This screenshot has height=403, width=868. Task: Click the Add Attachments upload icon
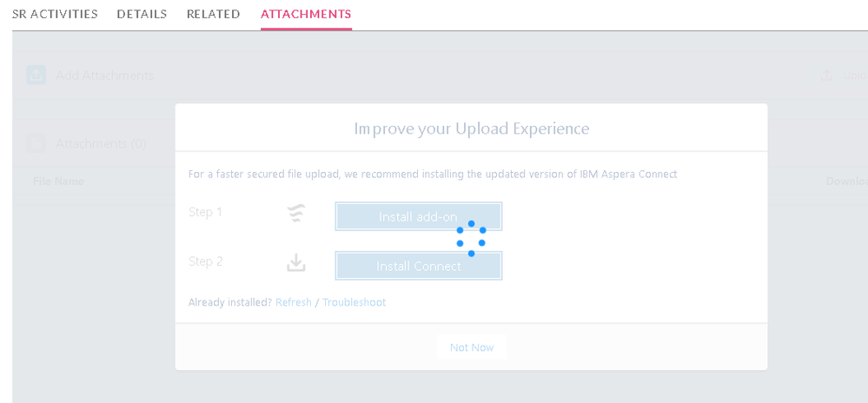(36, 75)
